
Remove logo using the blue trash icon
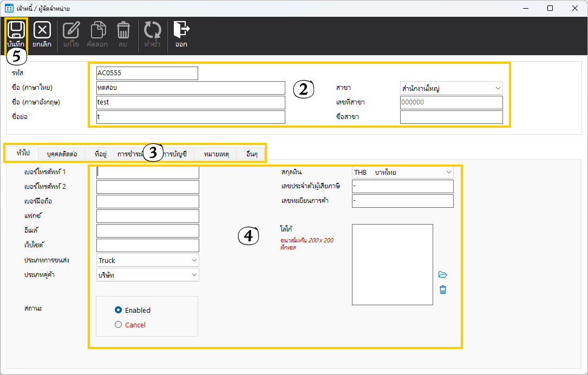click(442, 290)
